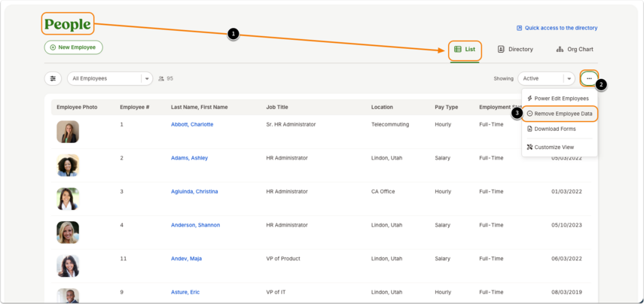644x304 pixels.
Task: Expand the Active status dropdown
Action: 546,78
